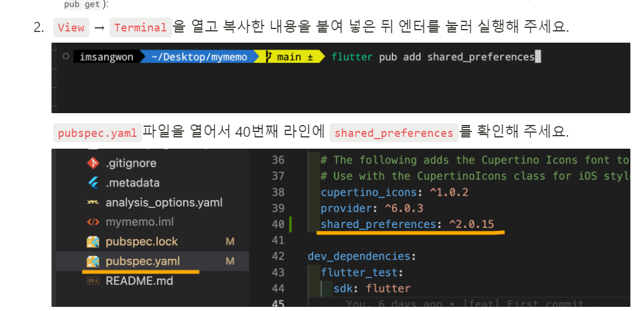Click line number 44 in the gutter
Screen dimensions: 644x311
(278, 288)
